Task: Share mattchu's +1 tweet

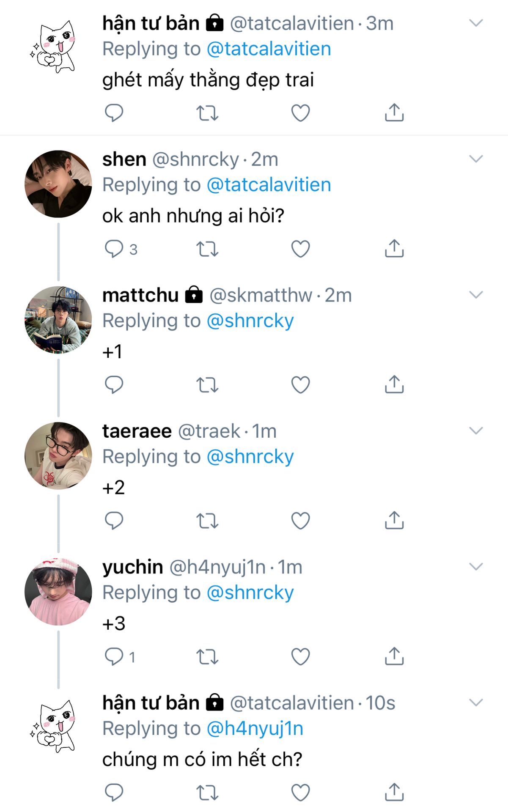Action: pyautogui.click(x=394, y=385)
